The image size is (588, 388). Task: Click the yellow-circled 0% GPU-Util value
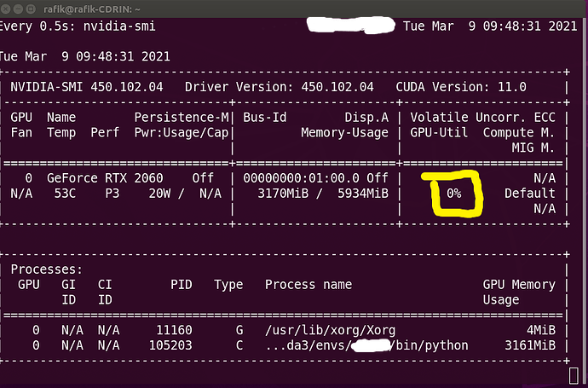pyautogui.click(x=453, y=194)
